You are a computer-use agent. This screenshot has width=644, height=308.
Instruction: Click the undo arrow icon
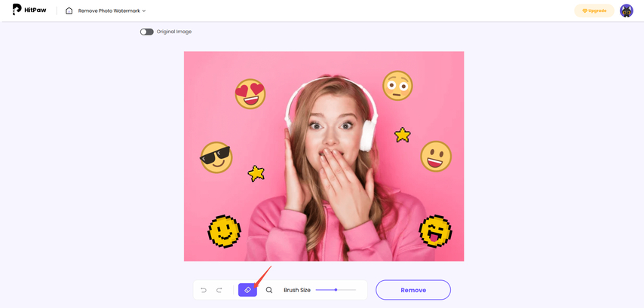(204, 290)
